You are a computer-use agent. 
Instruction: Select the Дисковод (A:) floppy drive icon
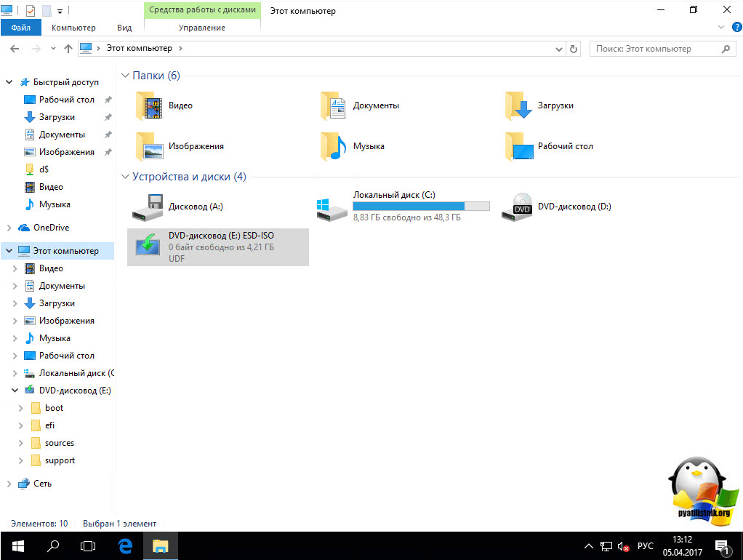pos(148,207)
